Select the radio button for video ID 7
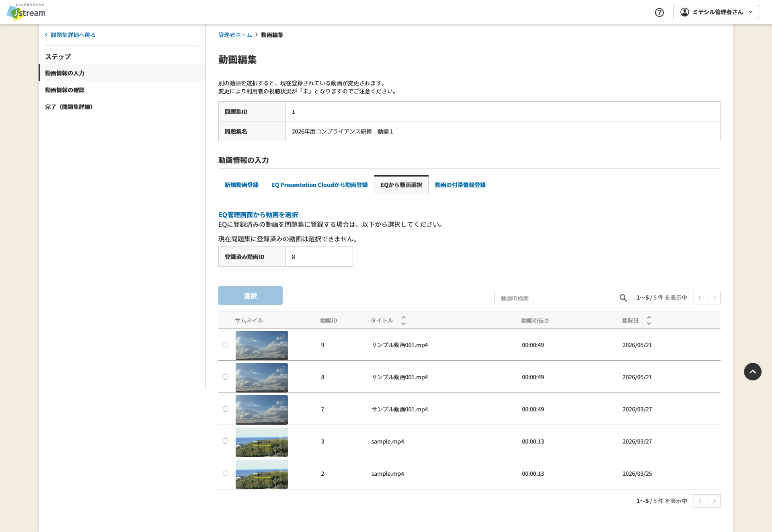 click(x=226, y=409)
